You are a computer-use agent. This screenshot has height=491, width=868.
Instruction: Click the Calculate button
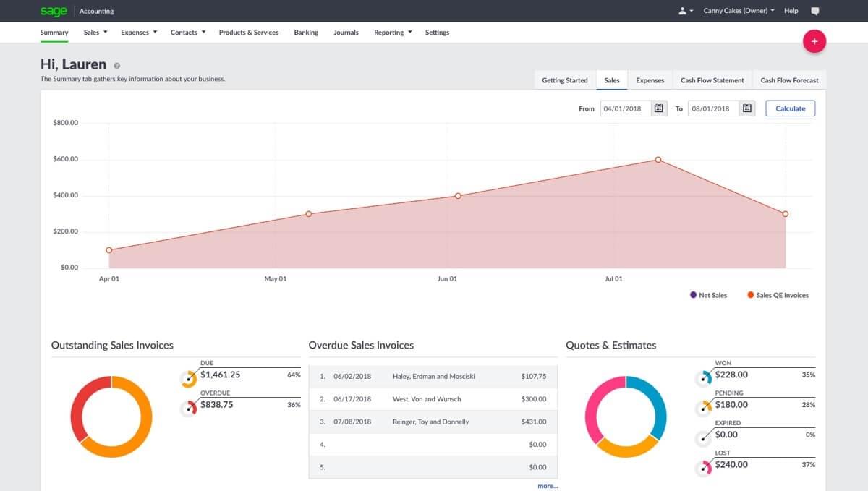pos(790,108)
